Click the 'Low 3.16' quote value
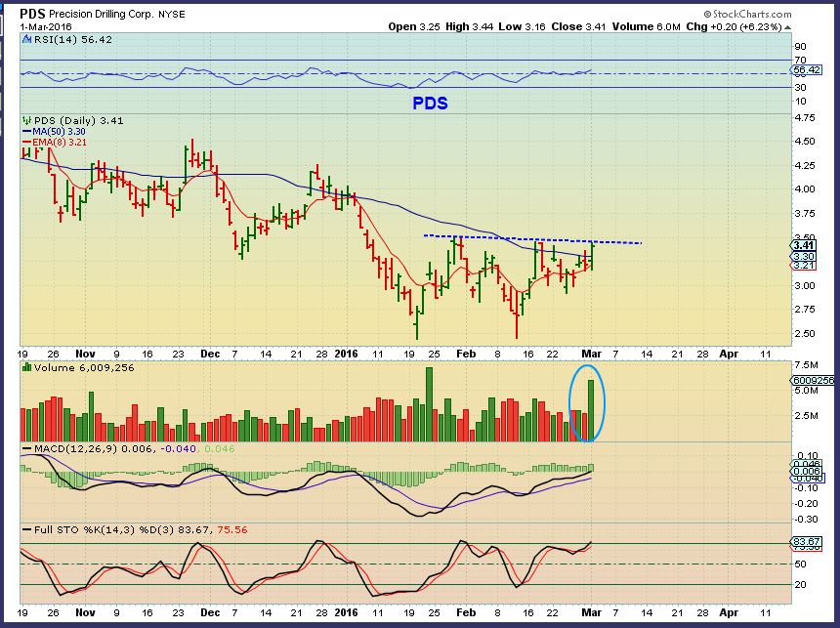This screenshot has height=628, width=840. [x=522, y=26]
